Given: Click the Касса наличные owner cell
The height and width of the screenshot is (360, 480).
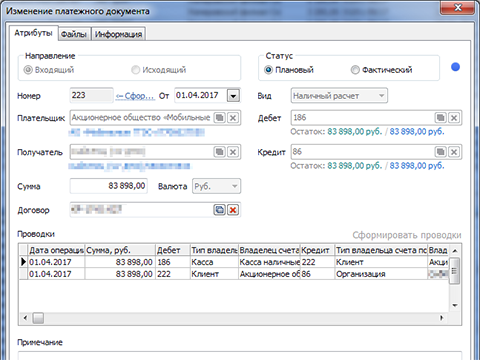Looking at the screenshot, I should 269,262.
